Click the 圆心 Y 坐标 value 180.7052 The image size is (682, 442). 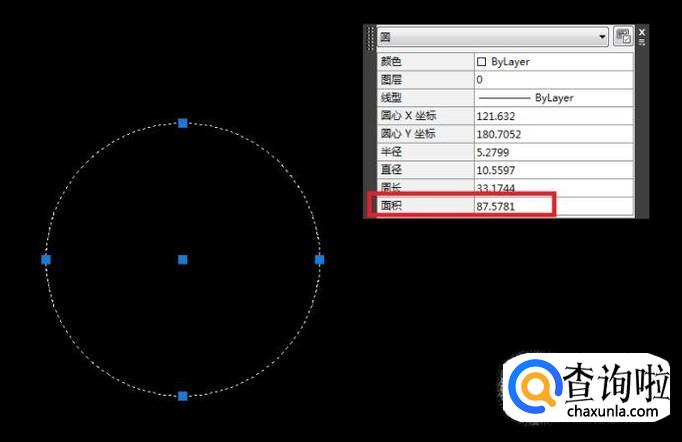tap(553, 134)
